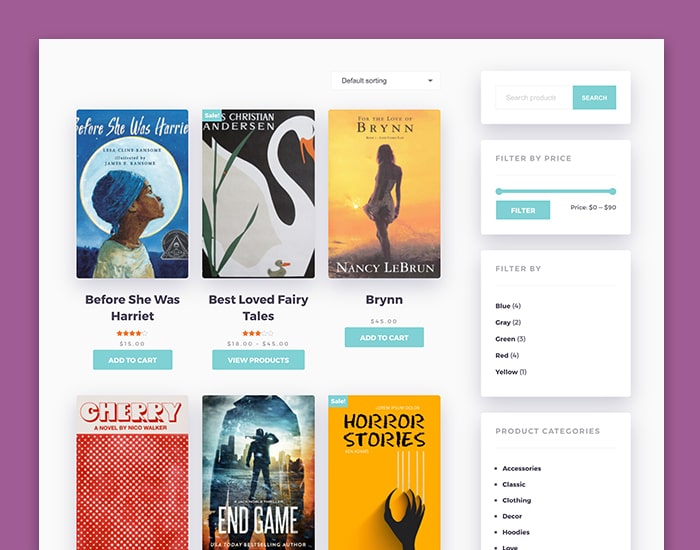700x550 pixels.
Task: Open the Before She Was Harriet book cover
Action: click(x=133, y=194)
